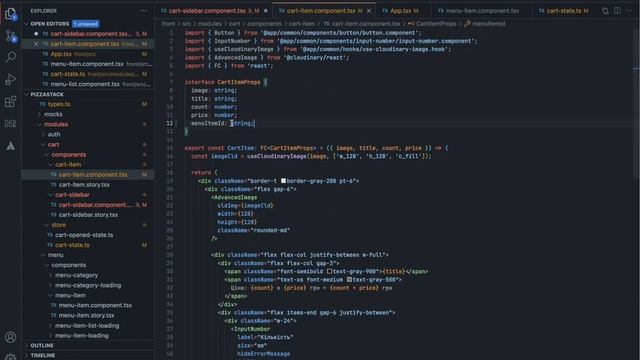The image size is (640, 360).
Task: Open the Accounts menu icon
Action: [11, 337]
